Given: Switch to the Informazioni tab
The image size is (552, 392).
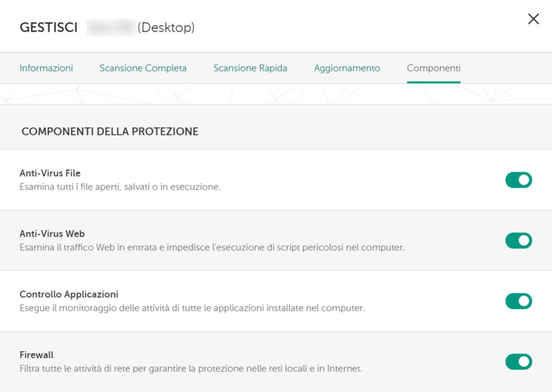Looking at the screenshot, I should pos(46,68).
